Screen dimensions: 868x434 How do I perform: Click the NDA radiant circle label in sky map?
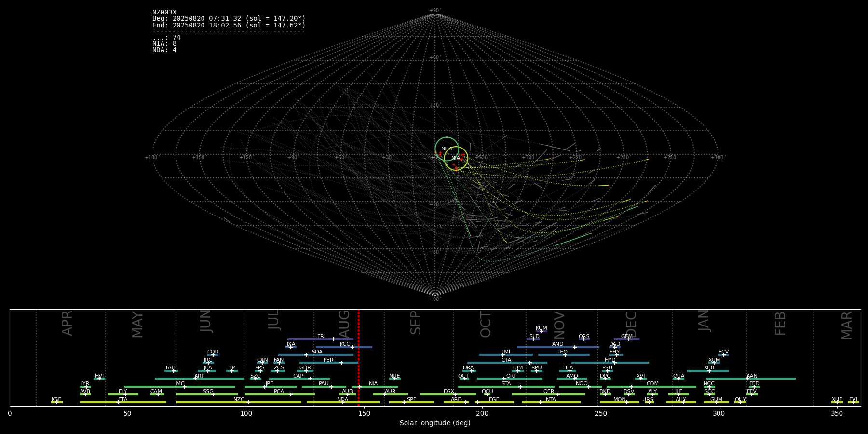447,149
